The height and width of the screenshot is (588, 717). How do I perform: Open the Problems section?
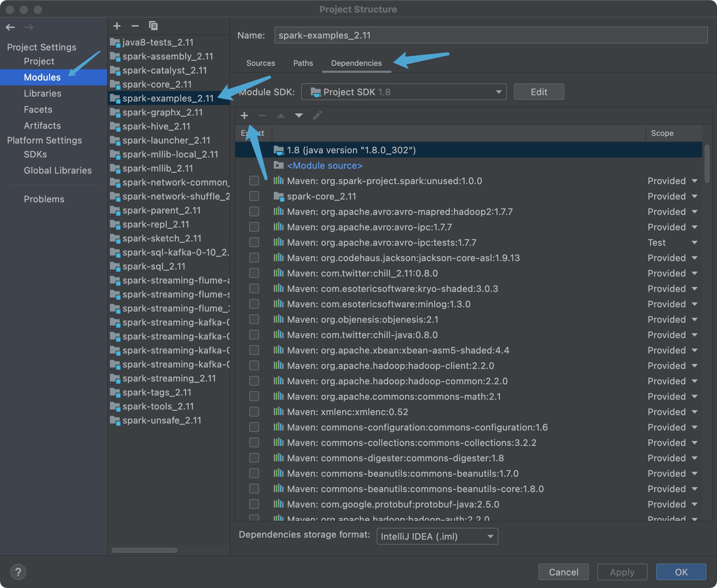[x=44, y=199]
